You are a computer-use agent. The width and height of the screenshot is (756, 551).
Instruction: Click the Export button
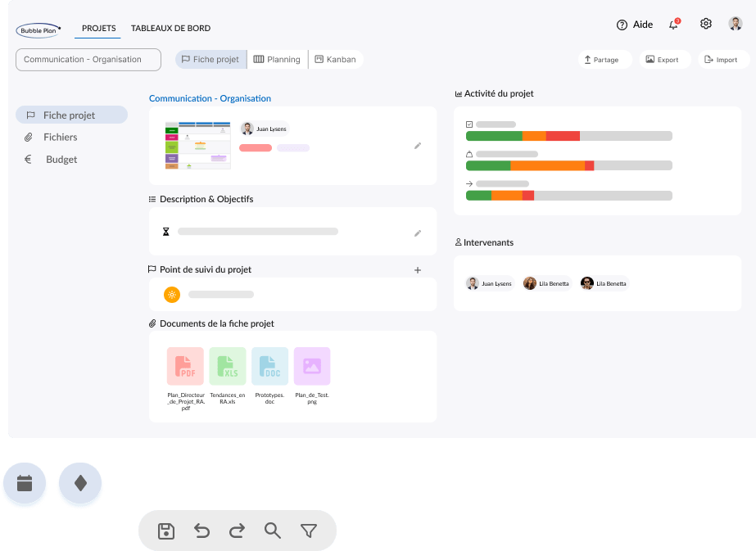[663, 60]
